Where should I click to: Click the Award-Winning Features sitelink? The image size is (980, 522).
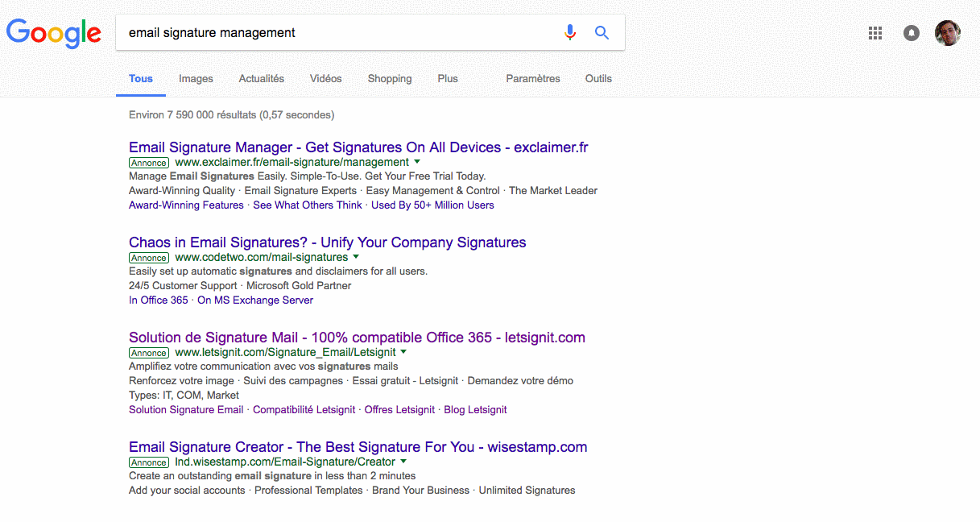186,205
